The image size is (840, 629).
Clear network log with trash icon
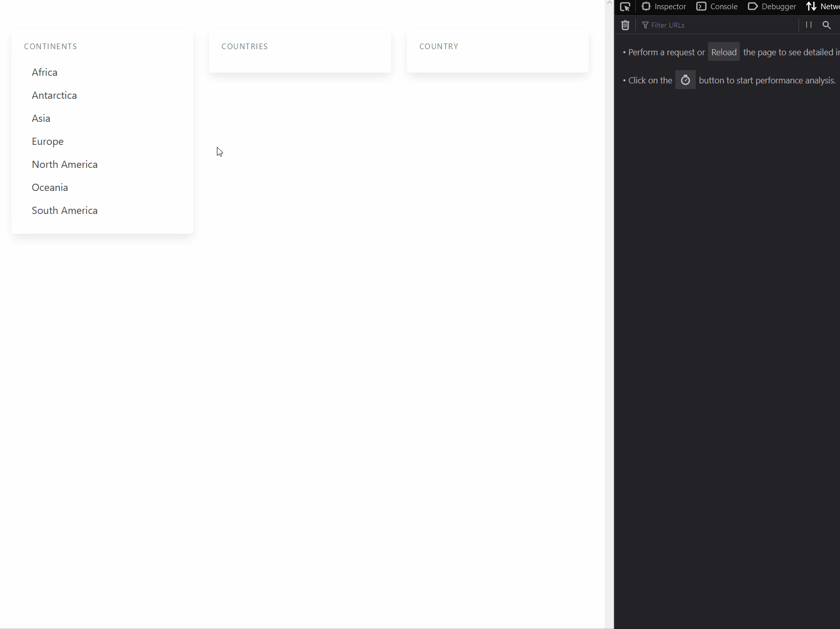625,25
